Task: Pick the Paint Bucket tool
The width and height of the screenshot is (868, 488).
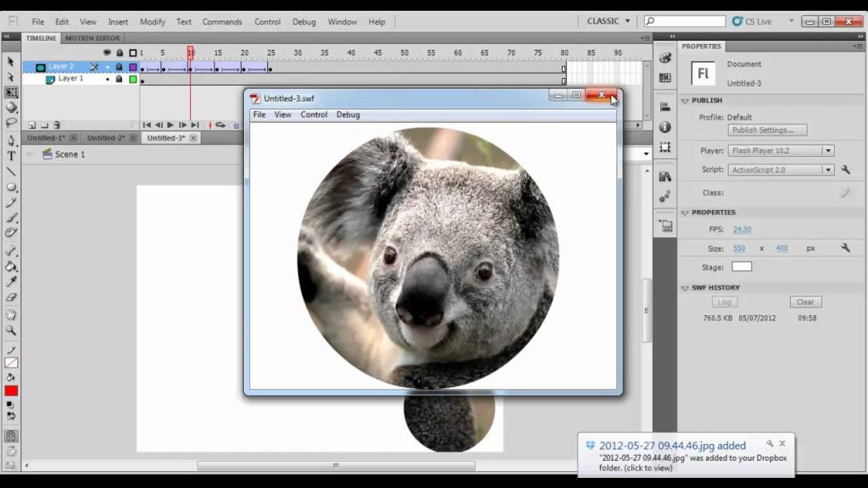Action: (11, 266)
